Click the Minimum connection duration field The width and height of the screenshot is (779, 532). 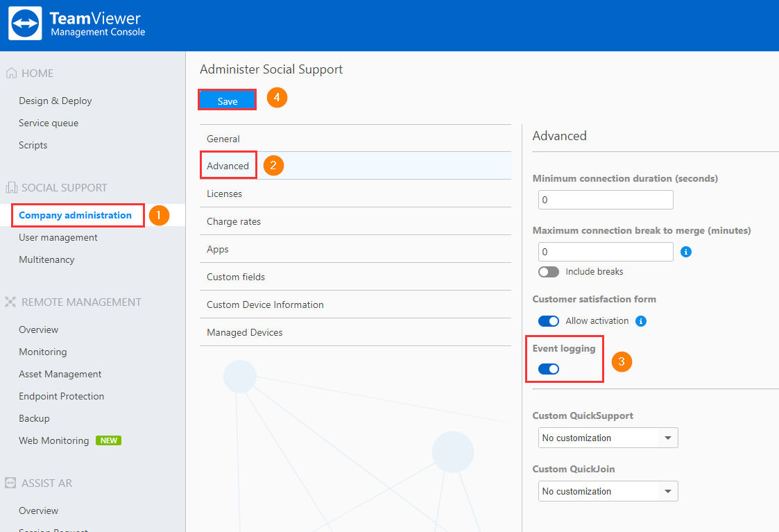[605, 200]
